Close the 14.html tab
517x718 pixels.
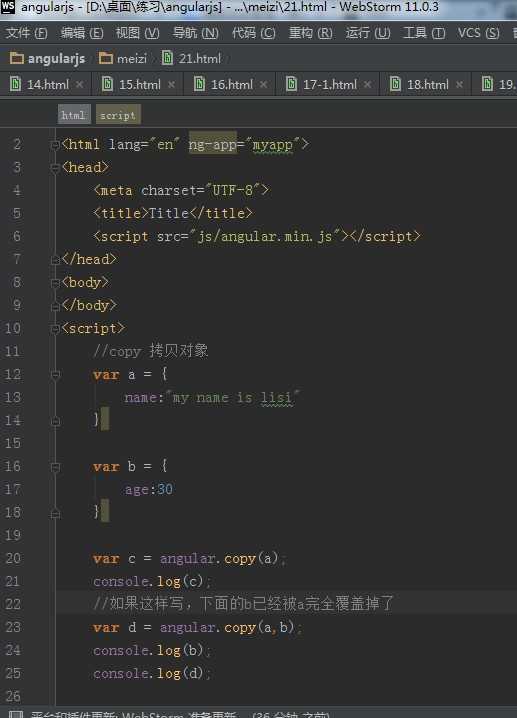[x=80, y=85]
